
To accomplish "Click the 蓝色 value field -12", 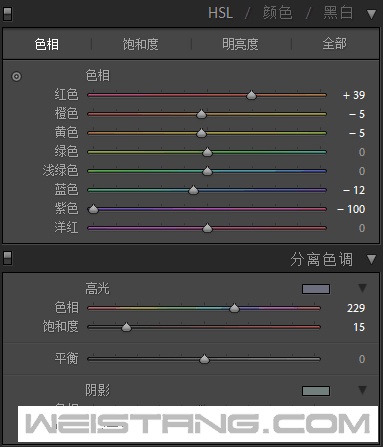I will tap(354, 190).
